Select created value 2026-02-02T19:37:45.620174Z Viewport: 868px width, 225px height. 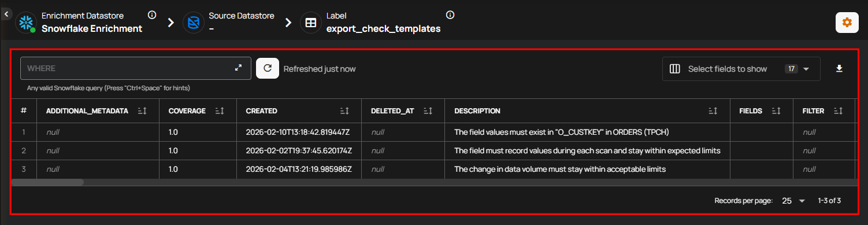click(x=299, y=150)
